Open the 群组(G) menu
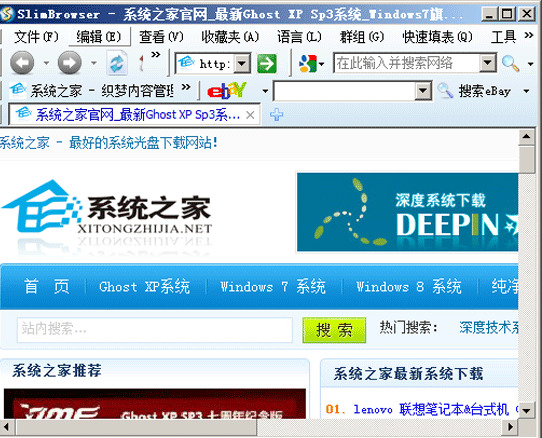Image resolution: width=542 pixels, height=438 pixels. click(362, 37)
